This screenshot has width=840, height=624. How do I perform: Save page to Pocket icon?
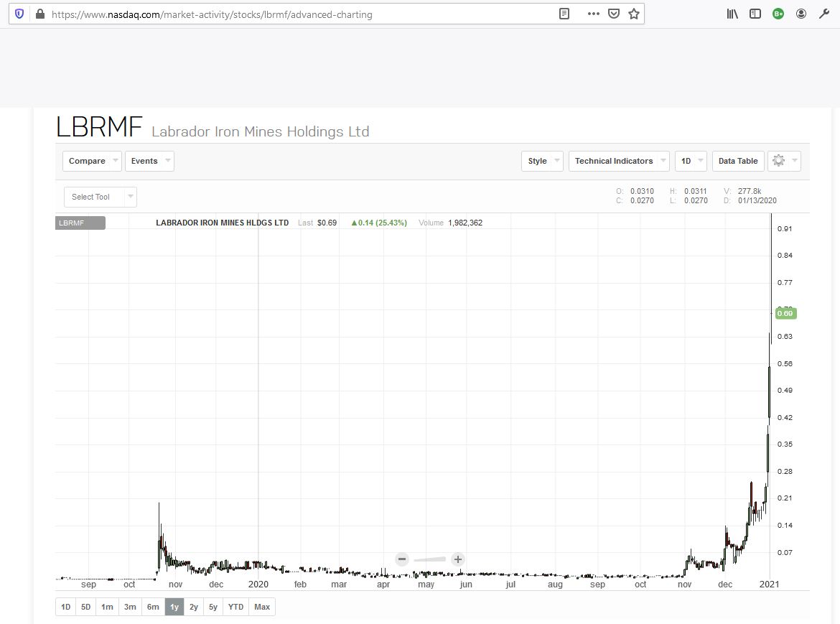tap(614, 14)
